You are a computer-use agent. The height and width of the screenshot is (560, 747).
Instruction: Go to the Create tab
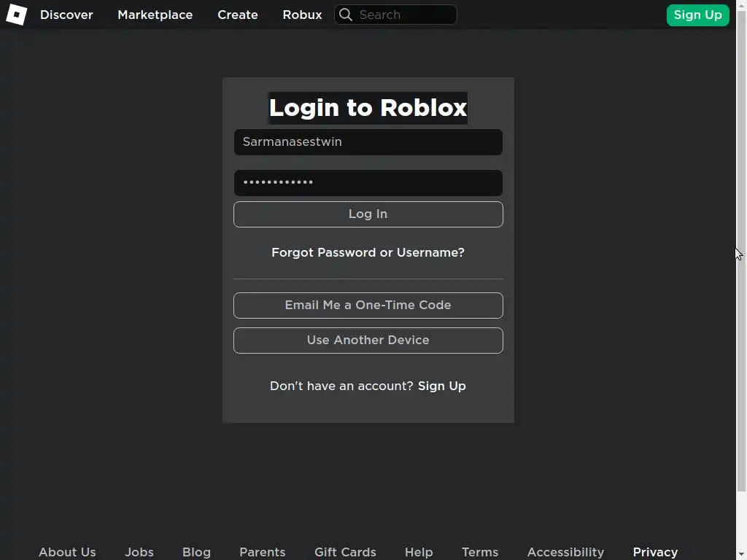tap(238, 15)
